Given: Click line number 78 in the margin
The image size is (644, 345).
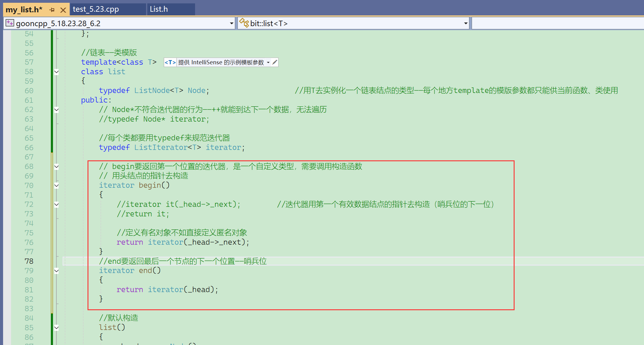Looking at the screenshot, I should [x=29, y=261].
